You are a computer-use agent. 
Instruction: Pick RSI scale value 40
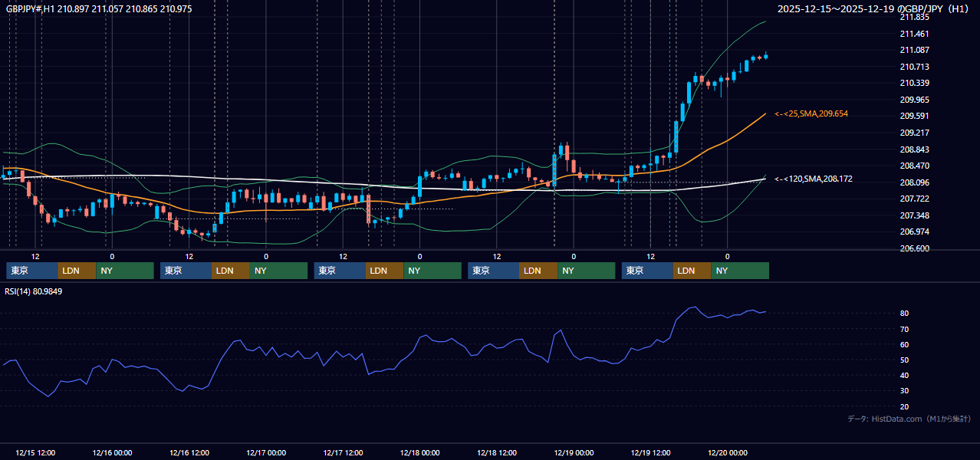tap(904, 375)
